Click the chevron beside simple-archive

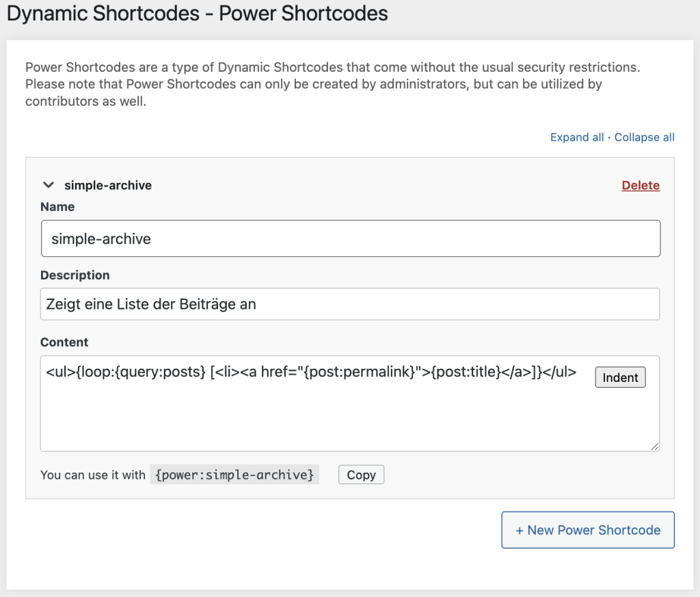(x=48, y=184)
